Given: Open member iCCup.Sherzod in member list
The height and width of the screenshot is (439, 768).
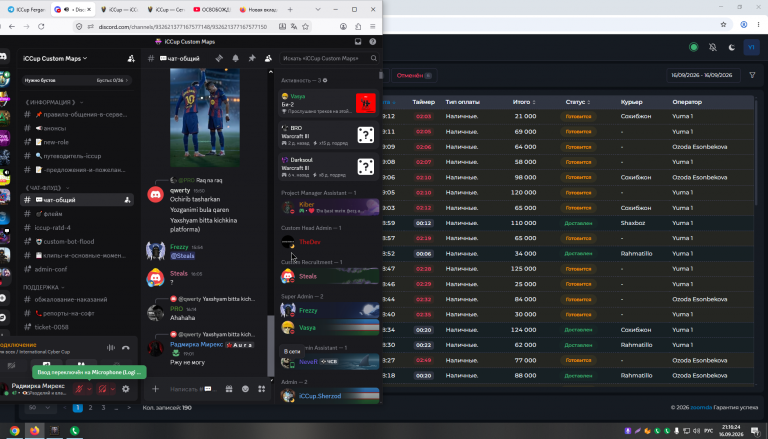Looking at the screenshot, I should click(329, 396).
